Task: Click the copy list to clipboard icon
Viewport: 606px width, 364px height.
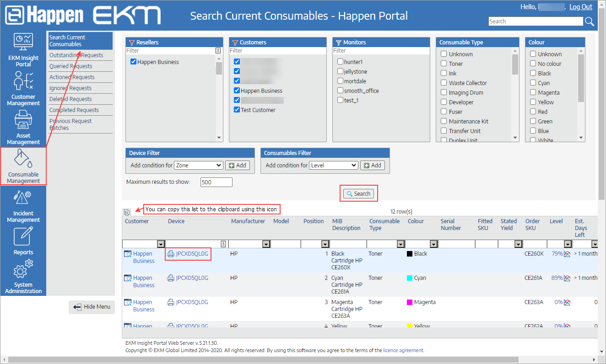Action: click(x=127, y=212)
